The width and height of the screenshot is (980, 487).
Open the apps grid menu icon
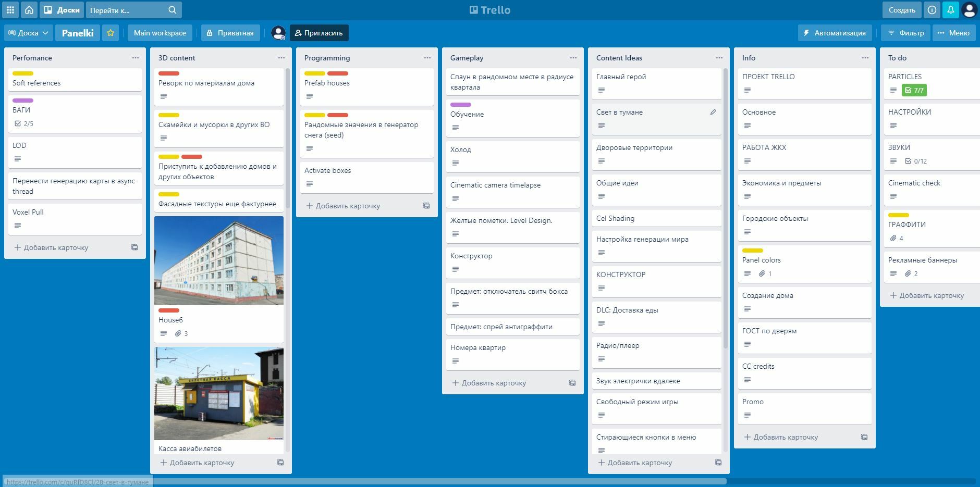(x=10, y=10)
